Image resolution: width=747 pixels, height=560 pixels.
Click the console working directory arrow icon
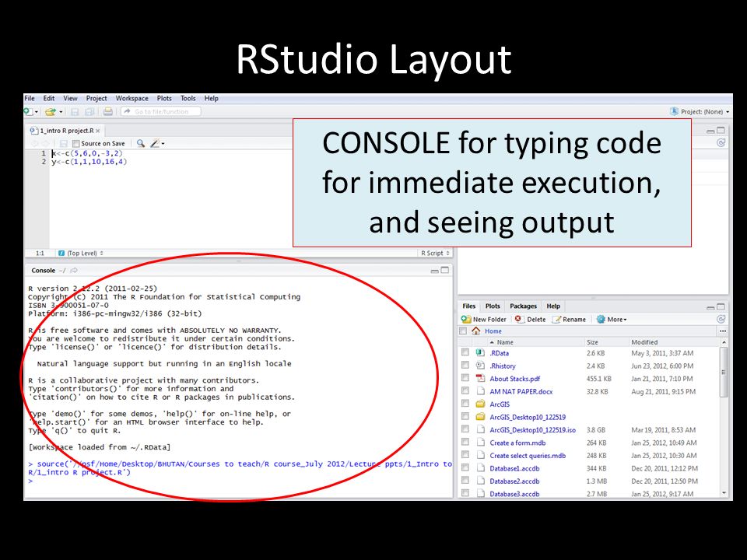[x=73, y=271]
